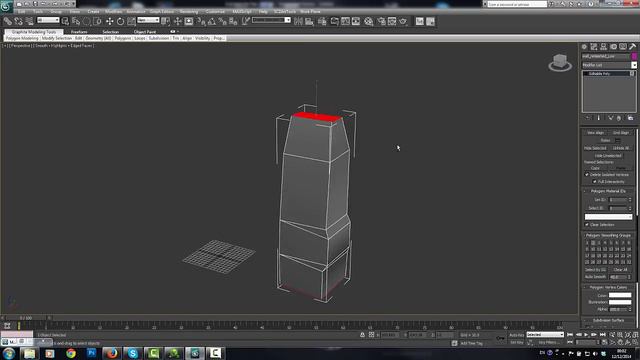Open the Display command panel tab

point(623,47)
